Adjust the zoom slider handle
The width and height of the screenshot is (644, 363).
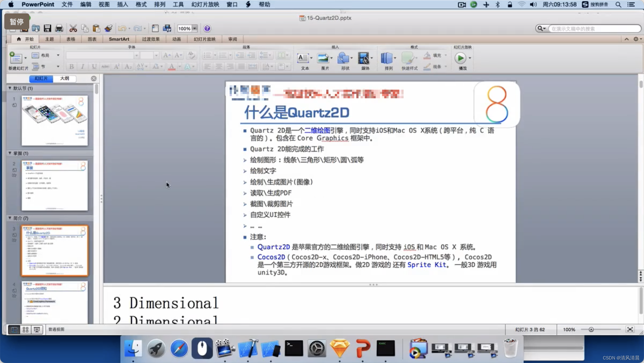pos(591,329)
